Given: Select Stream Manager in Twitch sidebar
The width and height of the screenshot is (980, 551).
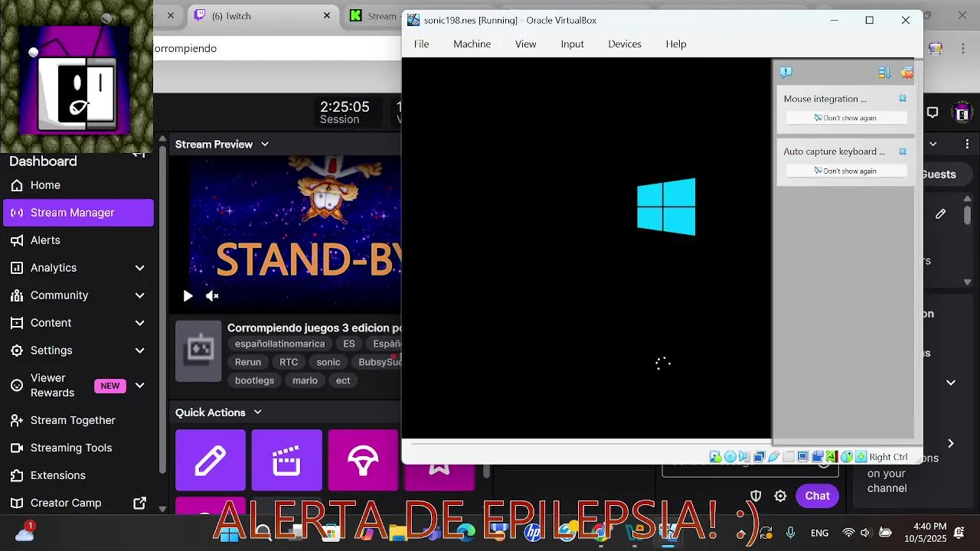Looking at the screenshot, I should (x=78, y=213).
